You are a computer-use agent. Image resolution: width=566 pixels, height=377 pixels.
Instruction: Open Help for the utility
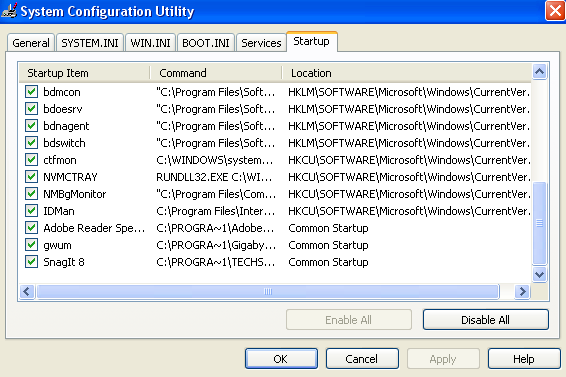click(524, 359)
